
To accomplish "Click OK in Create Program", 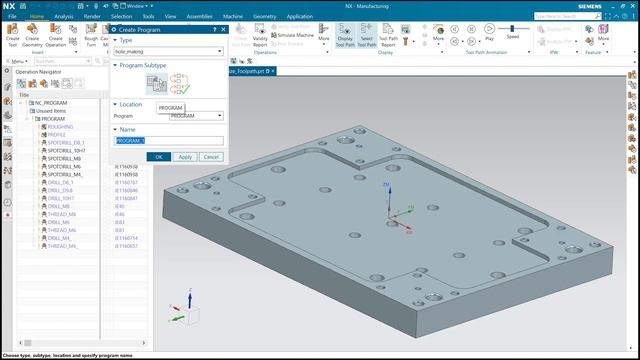I will (x=159, y=157).
